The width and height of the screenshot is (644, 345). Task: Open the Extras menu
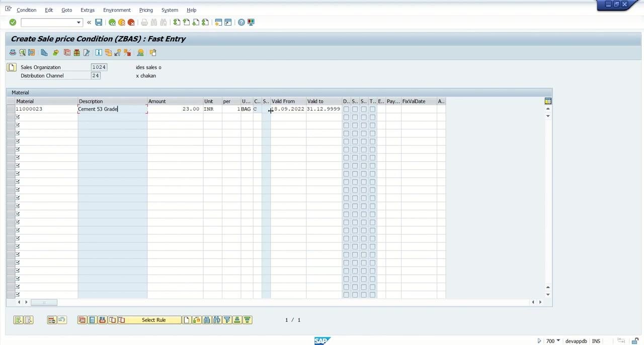(x=88, y=10)
